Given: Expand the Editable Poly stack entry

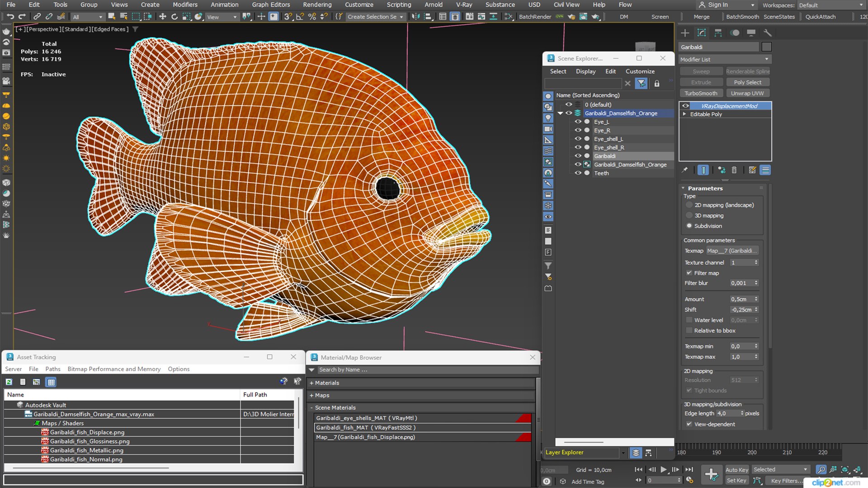Looking at the screenshot, I should (684, 114).
